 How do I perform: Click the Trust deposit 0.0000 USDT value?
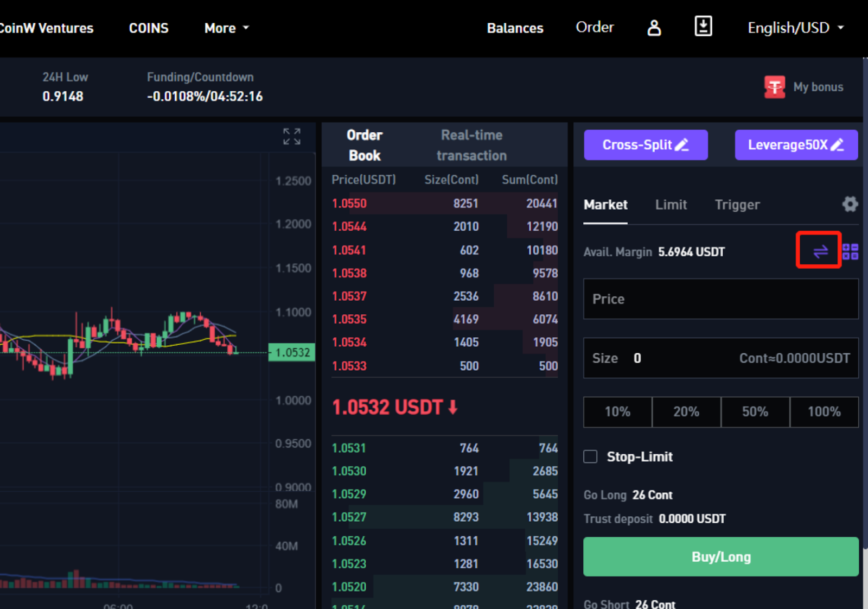point(692,519)
